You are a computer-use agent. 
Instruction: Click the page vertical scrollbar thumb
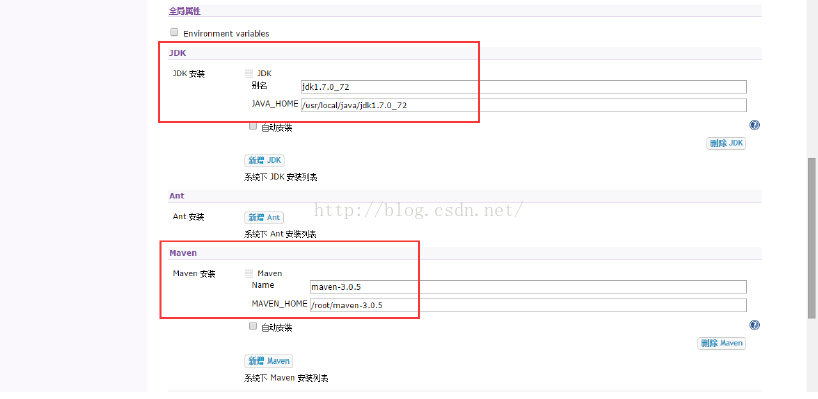click(x=812, y=237)
